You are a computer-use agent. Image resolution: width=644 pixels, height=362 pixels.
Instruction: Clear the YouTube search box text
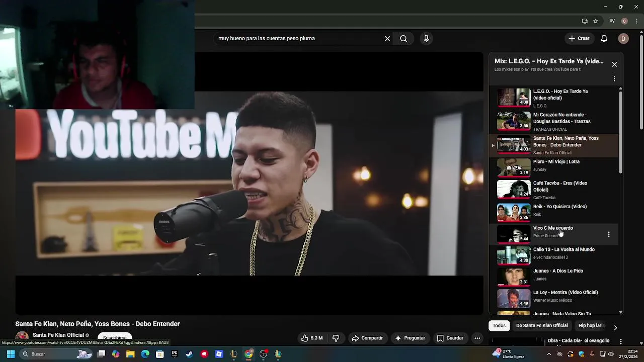coord(387,39)
